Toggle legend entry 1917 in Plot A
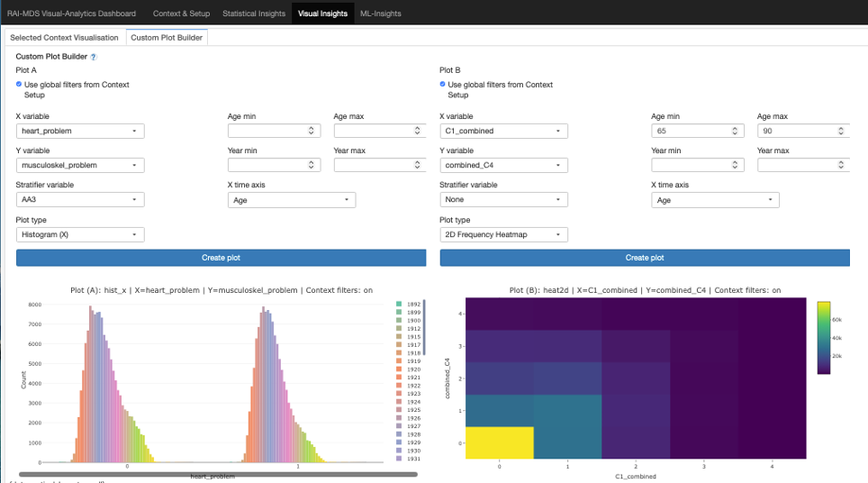868x483 pixels. [409, 345]
